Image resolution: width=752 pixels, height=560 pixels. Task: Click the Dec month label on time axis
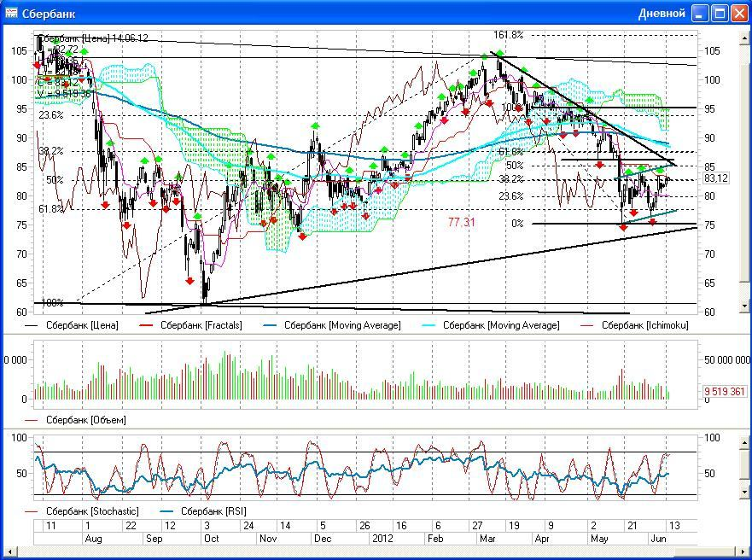click(323, 539)
